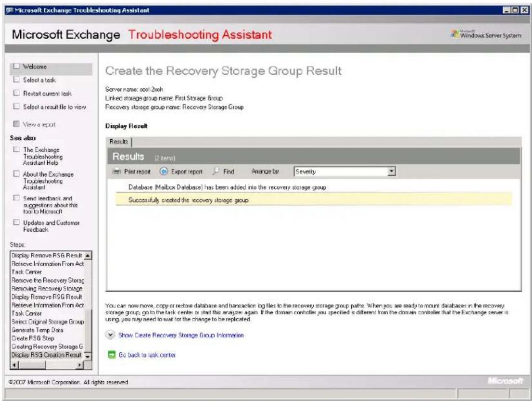
Task: Click the Find magnifier icon
Action: (x=216, y=171)
